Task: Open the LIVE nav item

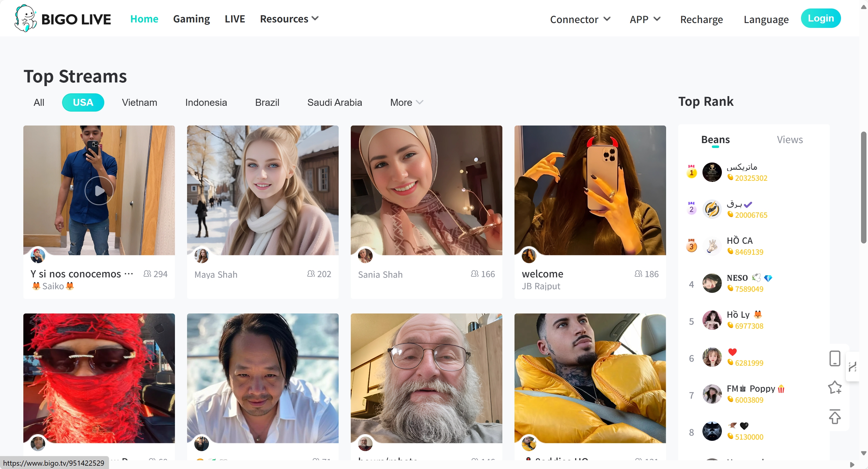Action: tap(235, 19)
